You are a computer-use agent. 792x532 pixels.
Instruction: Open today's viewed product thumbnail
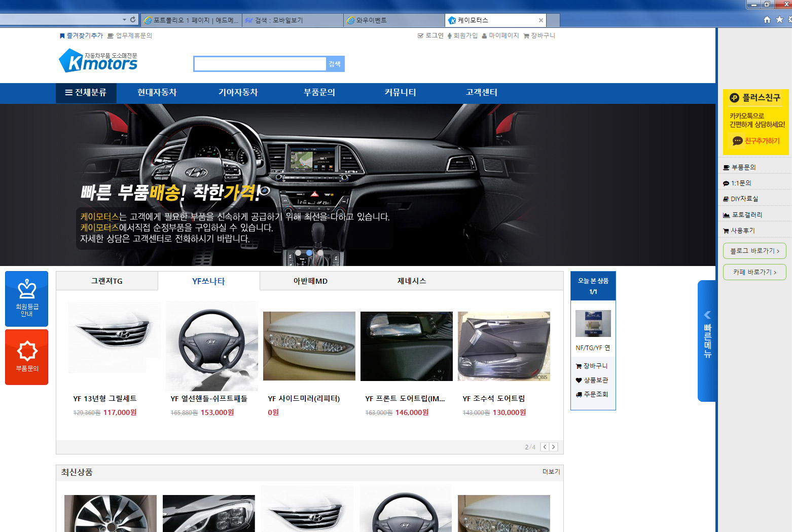tap(593, 323)
